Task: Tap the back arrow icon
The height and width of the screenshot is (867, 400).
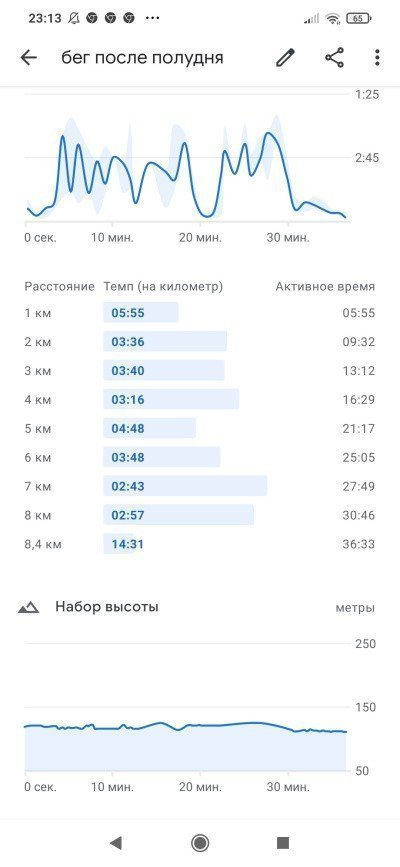Action: click(x=29, y=58)
